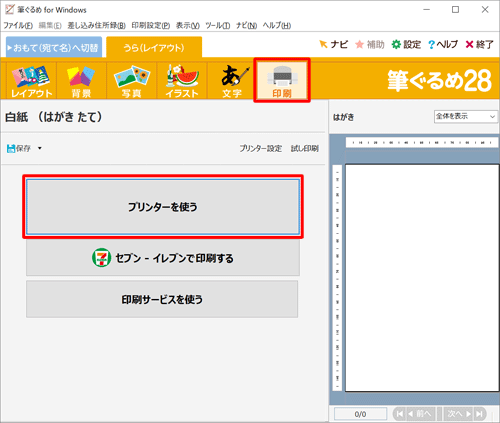Click the プリンターを使う button

coord(163,207)
